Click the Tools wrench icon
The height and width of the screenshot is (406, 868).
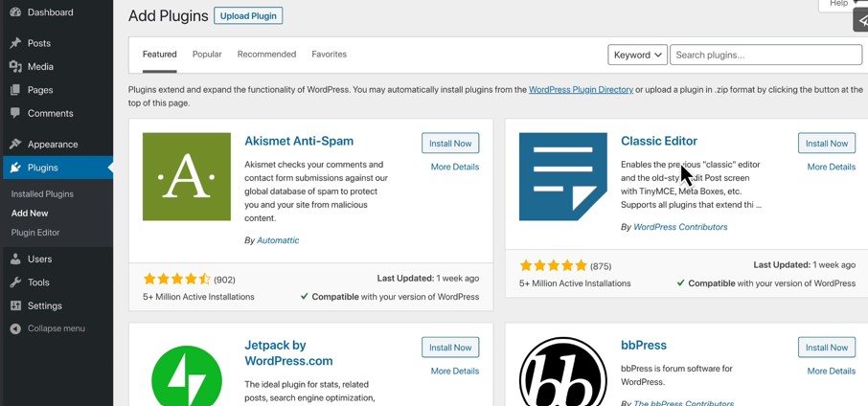(15, 282)
